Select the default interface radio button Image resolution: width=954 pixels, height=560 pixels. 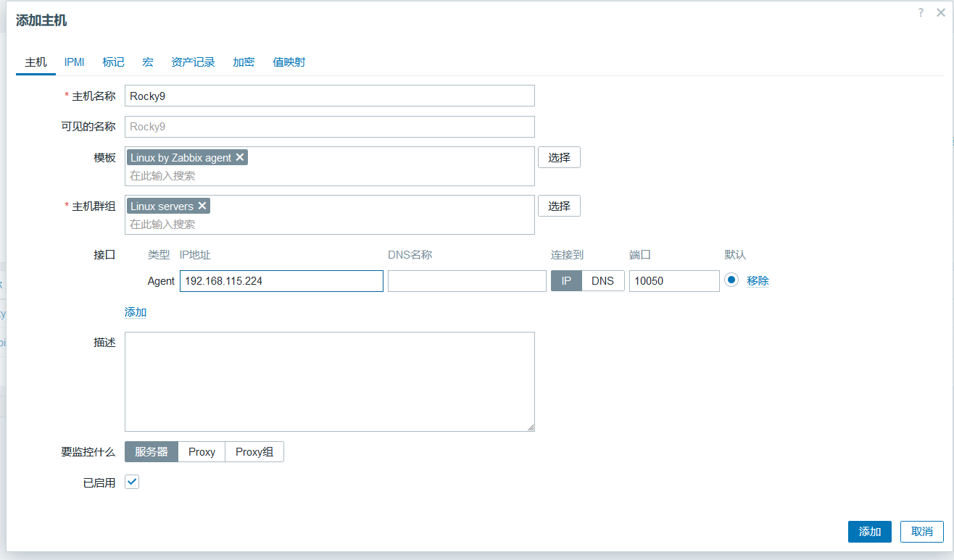[x=731, y=280]
